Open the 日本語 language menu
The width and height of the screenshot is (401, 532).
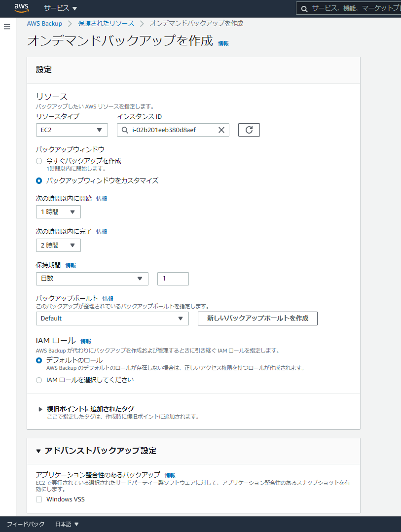point(67,524)
